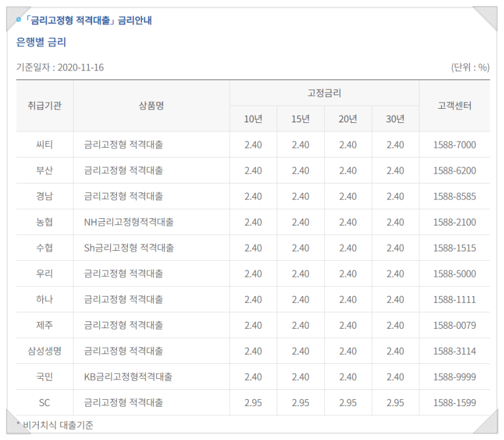
Task: Click 우리 customer center number 1588-5000
Action: (455, 274)
